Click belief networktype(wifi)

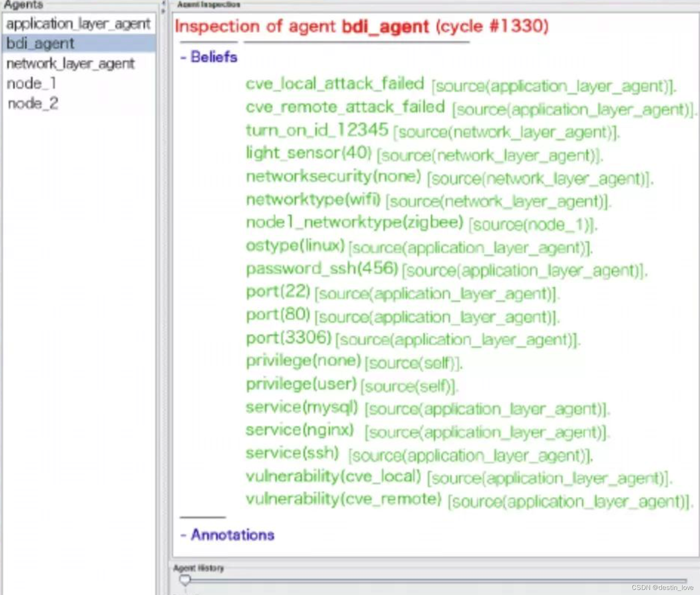pyautogui.click(x=314, y=199)
